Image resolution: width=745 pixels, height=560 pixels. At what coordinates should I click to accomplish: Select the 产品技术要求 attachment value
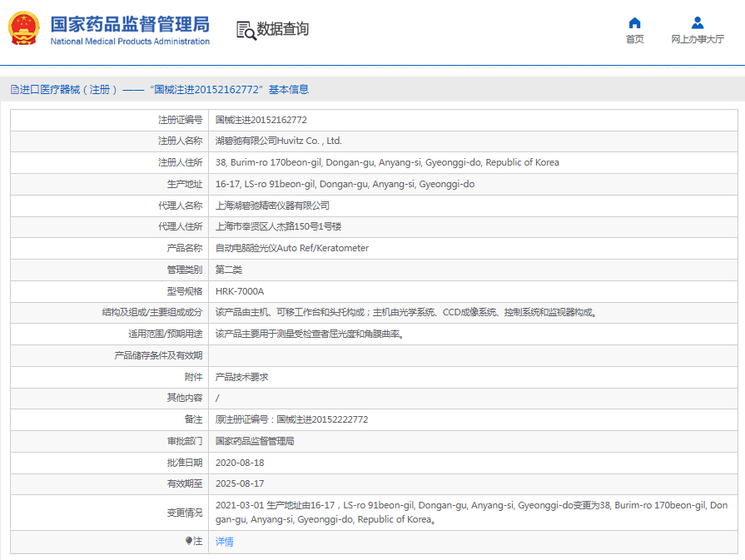tap(242, 377)
